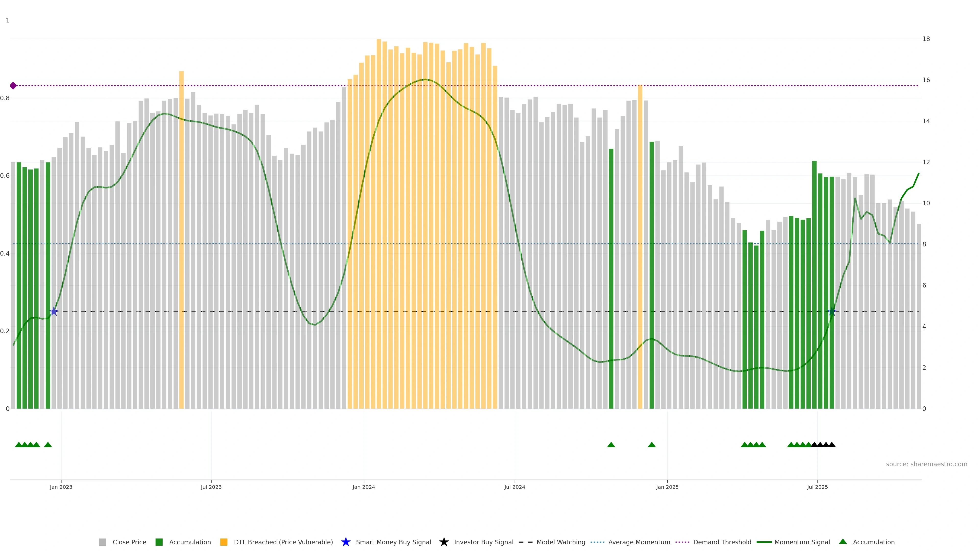
Task: Click the Smart Money Buy Signal legend star
Action: 346,542
